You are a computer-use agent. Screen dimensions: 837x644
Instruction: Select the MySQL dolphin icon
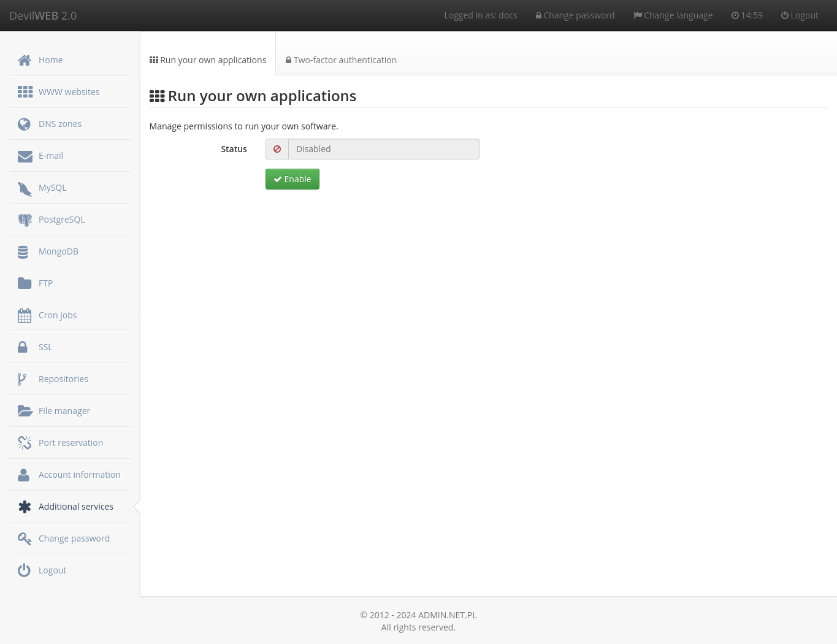click(25, 188)
